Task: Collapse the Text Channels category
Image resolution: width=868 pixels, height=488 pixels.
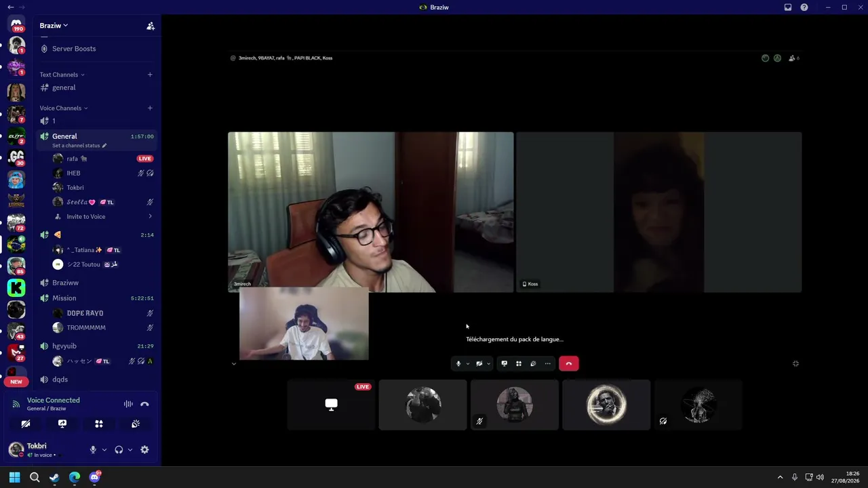Action: click(62, 75)
